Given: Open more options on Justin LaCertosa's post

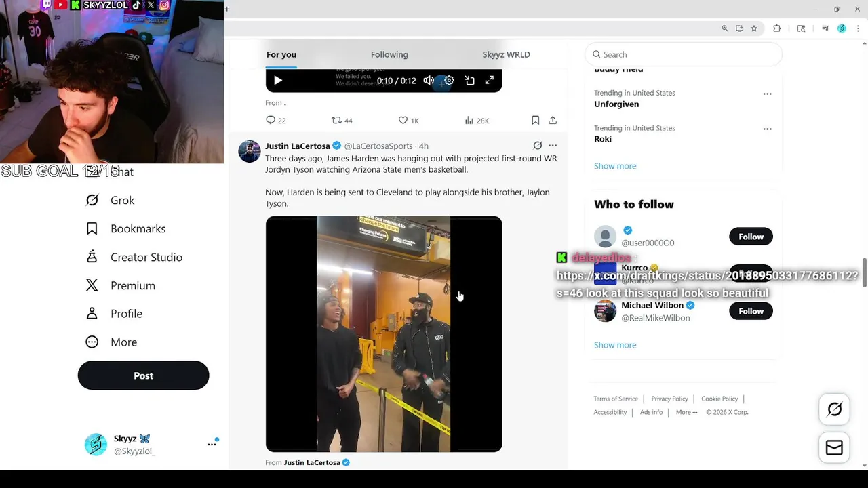Looking at the screenshot, I should pos(553,146).
